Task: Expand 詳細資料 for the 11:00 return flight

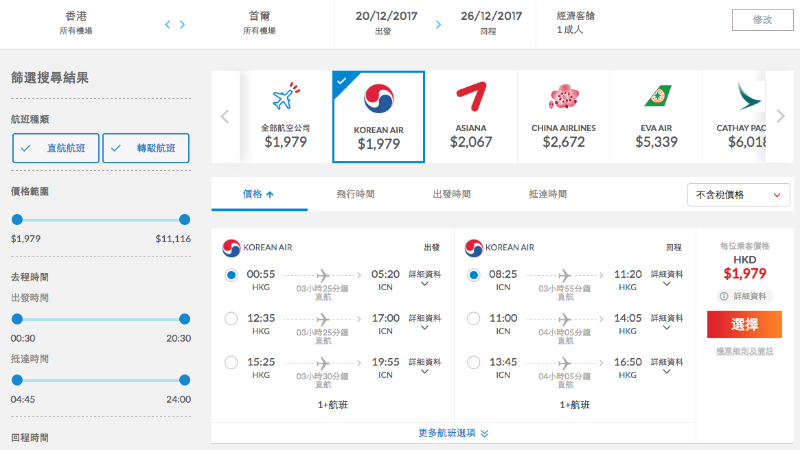Action: coord(667,322)
